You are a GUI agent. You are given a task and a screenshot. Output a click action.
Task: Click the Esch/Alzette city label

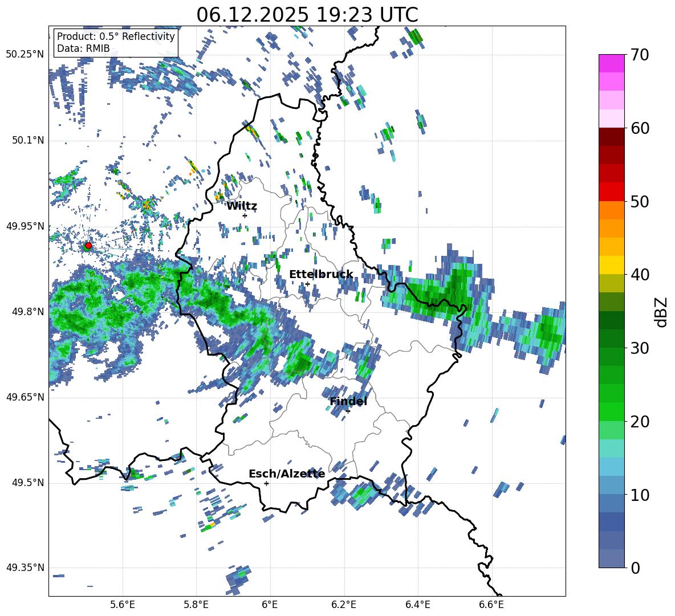pyautogui.click(x=287, y=474)
